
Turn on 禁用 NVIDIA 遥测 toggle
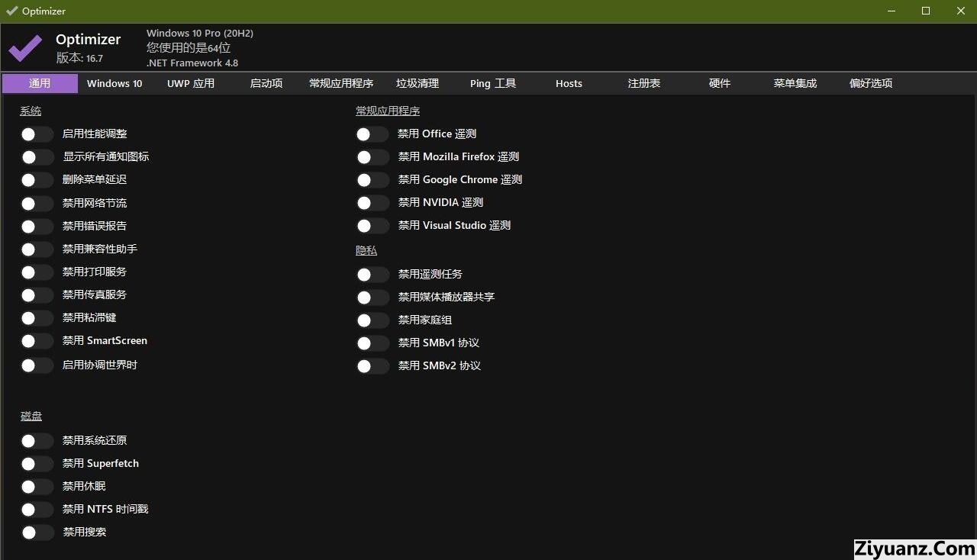coord(372,203)
